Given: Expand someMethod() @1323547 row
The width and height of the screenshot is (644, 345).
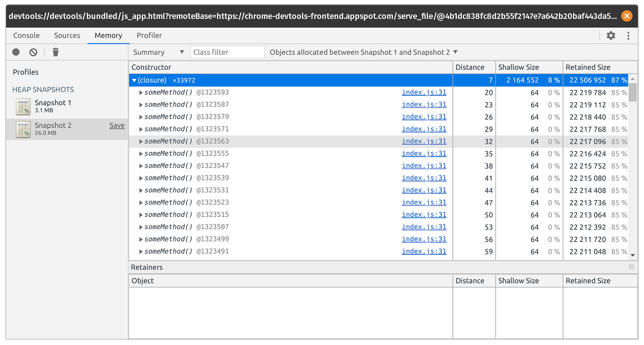Looking at the screenshot, I should coord(141,166).
